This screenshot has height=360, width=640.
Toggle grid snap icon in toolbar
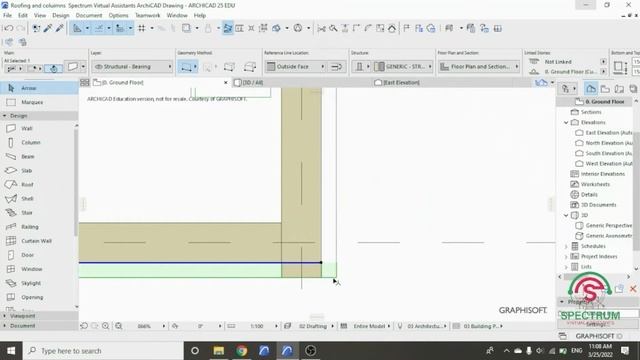142,28
